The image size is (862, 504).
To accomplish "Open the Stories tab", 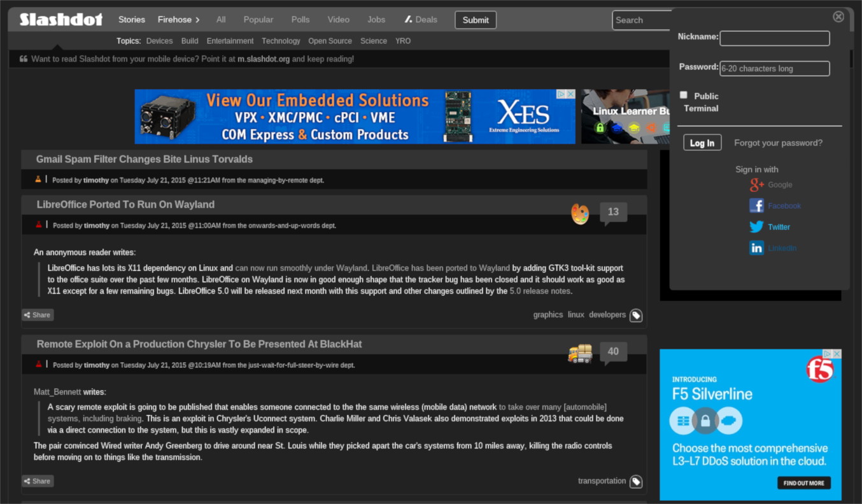I will click(132, 20).
